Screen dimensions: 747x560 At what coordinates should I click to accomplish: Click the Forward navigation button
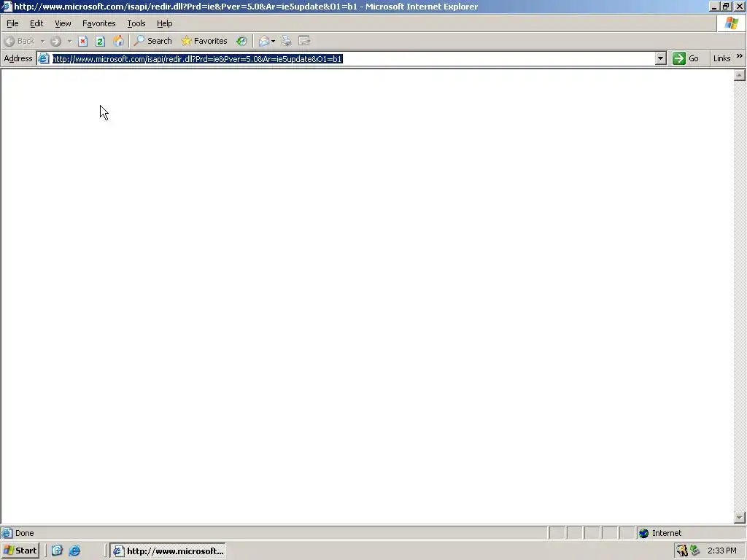pos(55,41)
